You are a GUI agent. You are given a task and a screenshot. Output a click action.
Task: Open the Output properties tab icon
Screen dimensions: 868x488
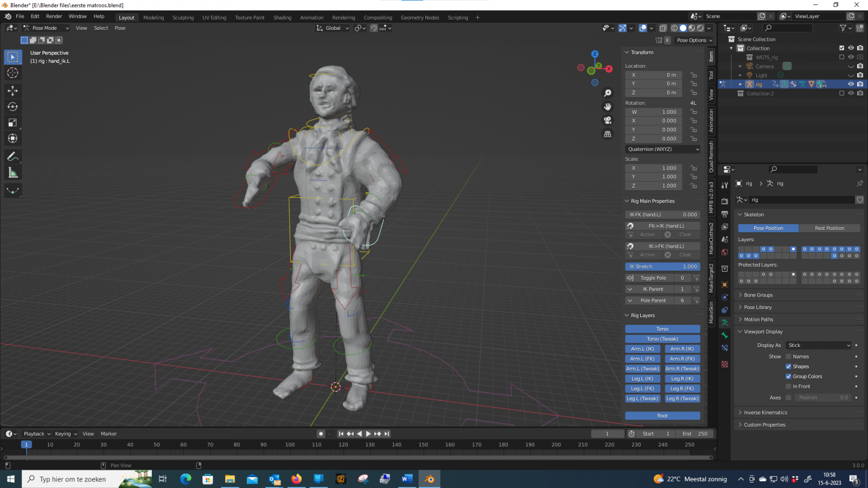(x=725, y=214)
